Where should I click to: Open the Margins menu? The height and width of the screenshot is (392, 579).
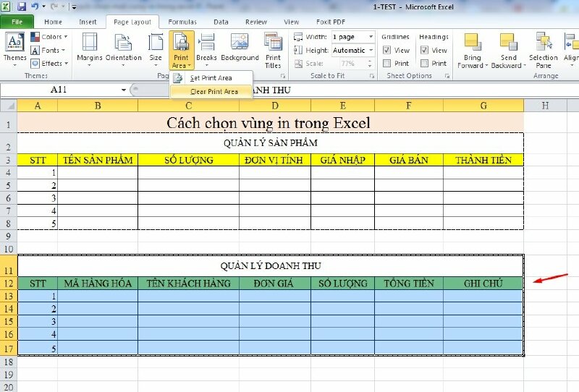[x=89, y=50]
